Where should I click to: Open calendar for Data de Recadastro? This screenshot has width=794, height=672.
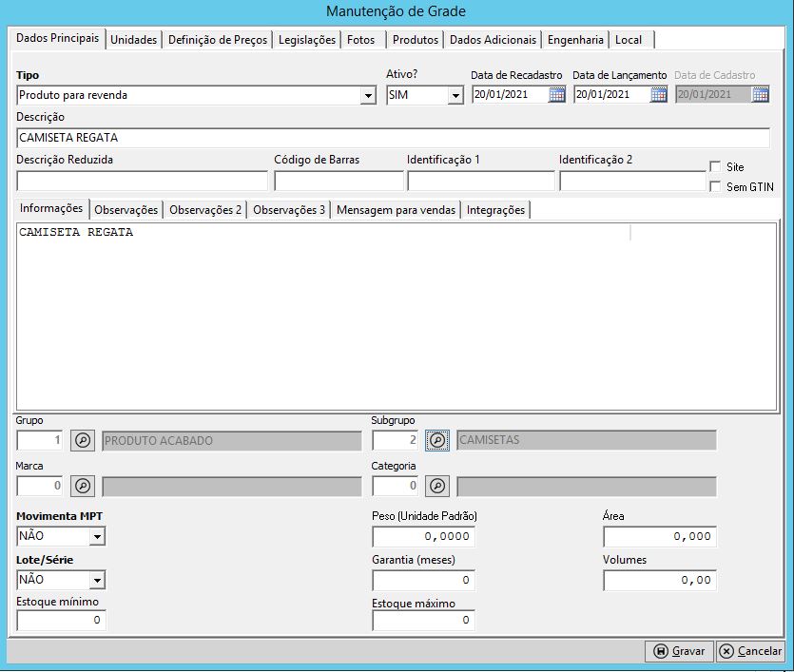[x=556, y=95]
